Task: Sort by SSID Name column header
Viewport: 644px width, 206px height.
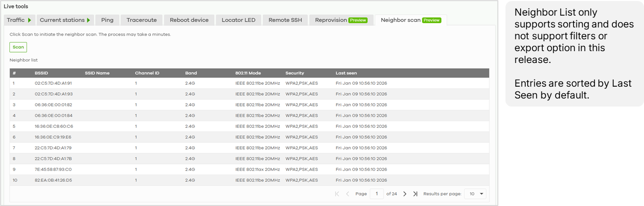Action: [97, 73]
